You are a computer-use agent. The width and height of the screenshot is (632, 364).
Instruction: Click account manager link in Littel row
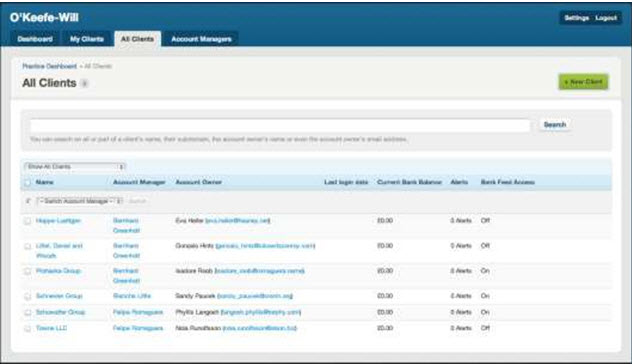(126, 251)
